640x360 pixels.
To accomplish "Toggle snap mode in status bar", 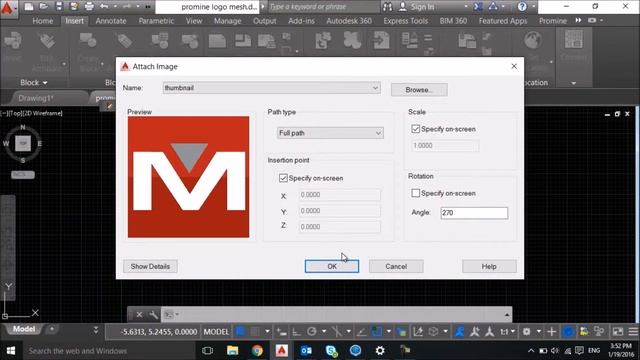I will tap(255, 331).
